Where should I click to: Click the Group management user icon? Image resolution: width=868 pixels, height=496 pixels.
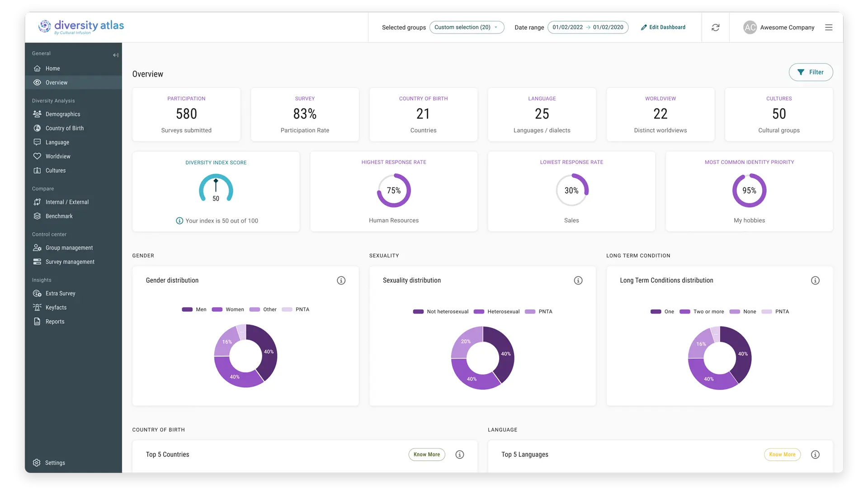pos(37,248)
